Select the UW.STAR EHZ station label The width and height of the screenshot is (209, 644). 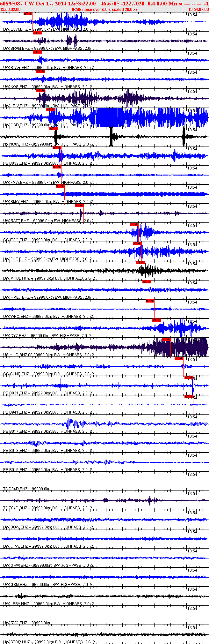(x=16, y=68)
